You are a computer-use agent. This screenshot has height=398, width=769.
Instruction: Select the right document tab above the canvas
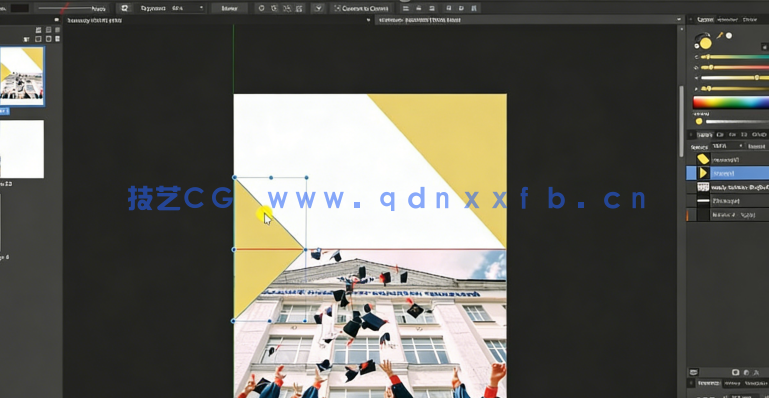[529, 20]
